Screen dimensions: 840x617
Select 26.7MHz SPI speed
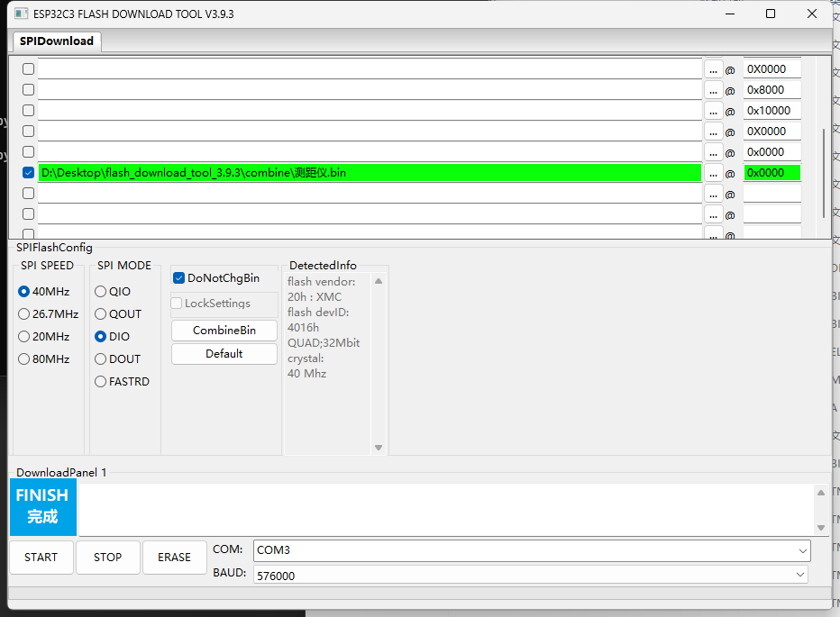(x=48, y=313)
